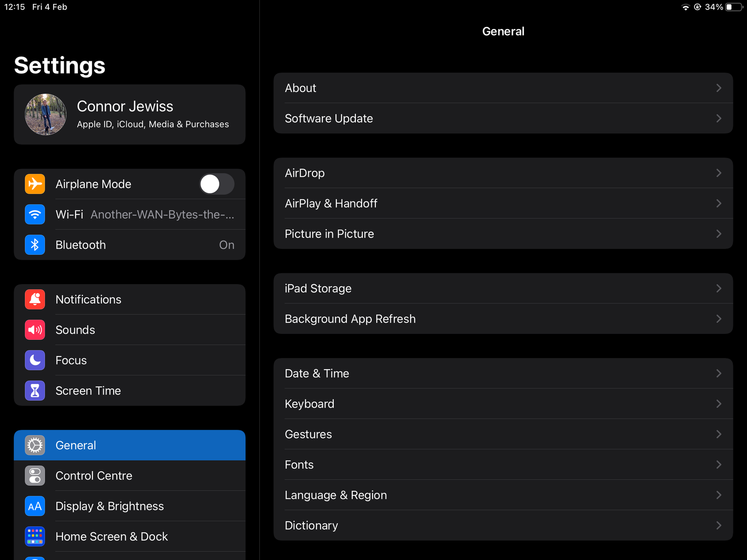
Task: Open the Connor Jewiss Apple ID profile
Action: coord(129,114)
